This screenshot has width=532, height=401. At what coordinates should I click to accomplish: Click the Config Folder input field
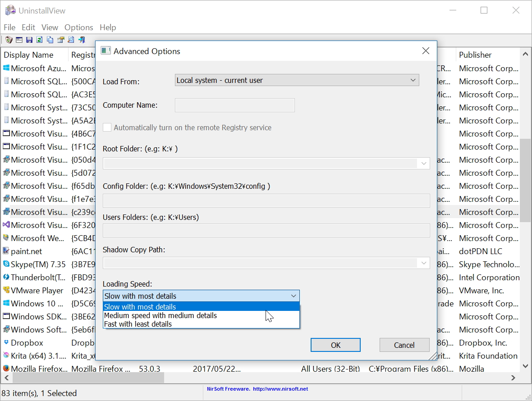pyautogui.click(x=266, y=200)
